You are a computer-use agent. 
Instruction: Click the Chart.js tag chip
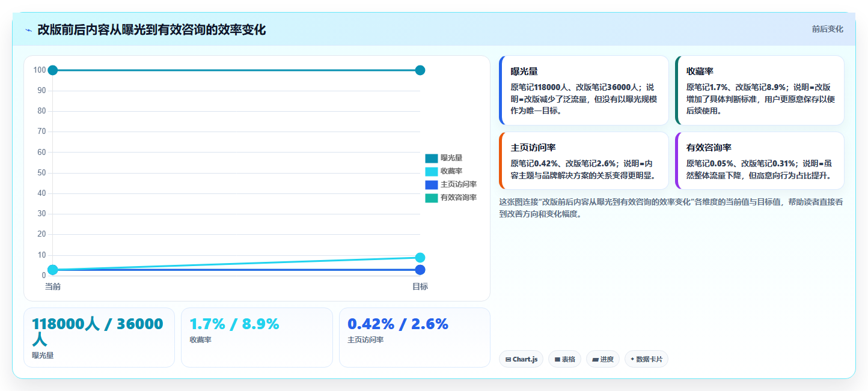[521, 359]
